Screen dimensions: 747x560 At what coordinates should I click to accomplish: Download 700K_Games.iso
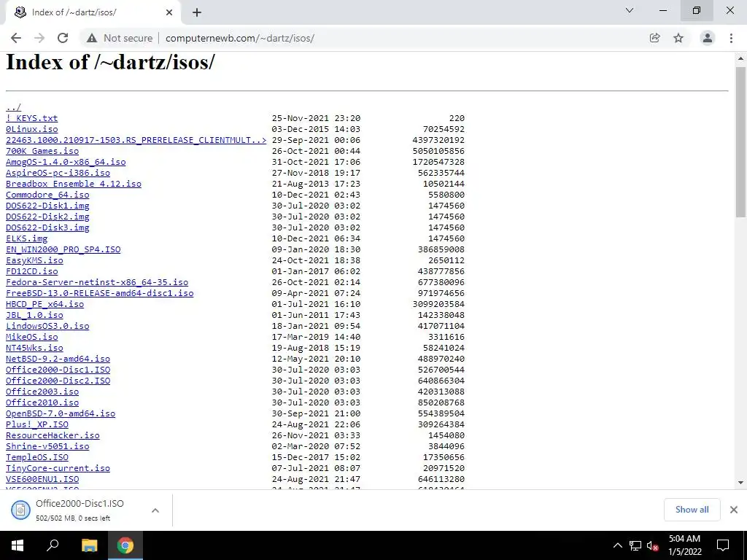[x=42, y=151]
